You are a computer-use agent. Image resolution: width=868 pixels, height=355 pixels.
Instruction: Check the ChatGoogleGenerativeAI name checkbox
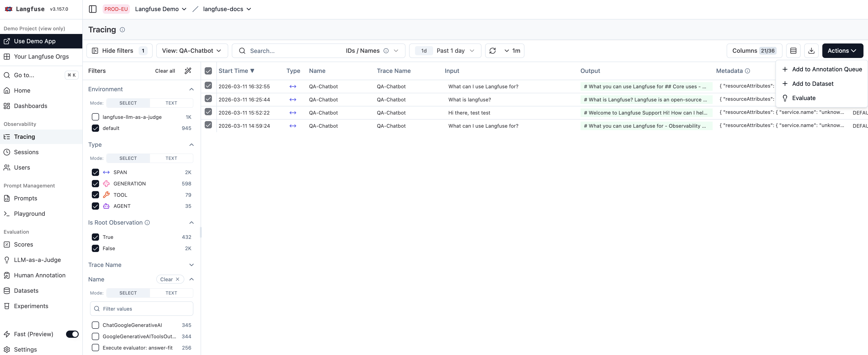(95, 325)
